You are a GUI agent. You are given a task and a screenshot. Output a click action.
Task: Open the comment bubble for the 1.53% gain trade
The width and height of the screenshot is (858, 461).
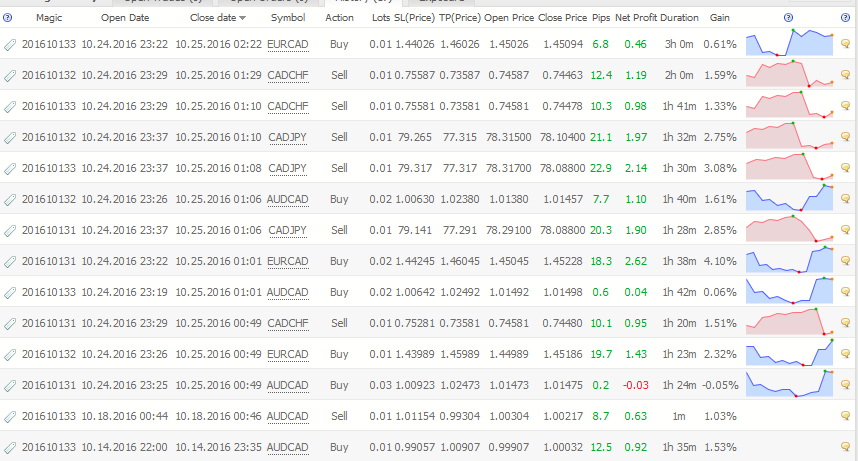click(845, 447)
